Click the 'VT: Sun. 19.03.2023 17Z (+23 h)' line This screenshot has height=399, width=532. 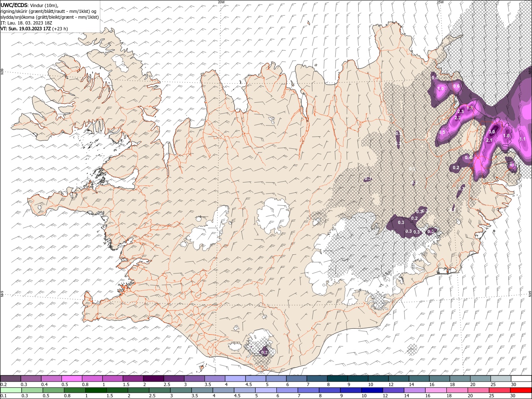click(34, 29)
